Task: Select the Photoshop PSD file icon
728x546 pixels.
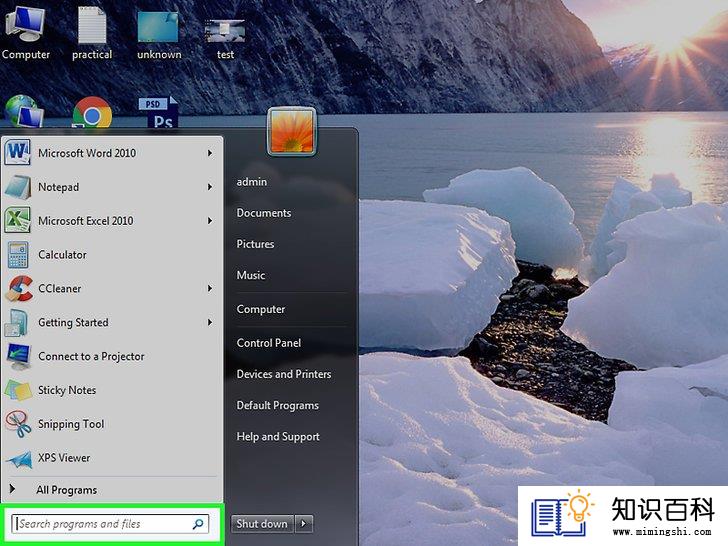Action: point(158,112)
